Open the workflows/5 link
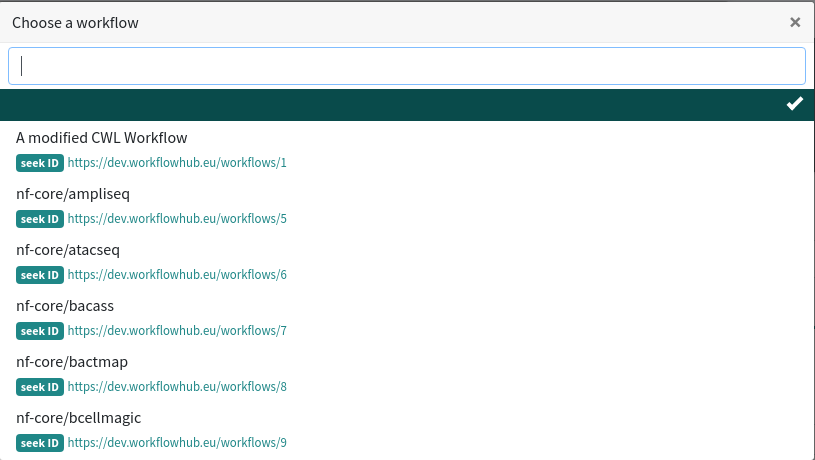The height and width of the screenshot is (460, 815). point(177,219)
